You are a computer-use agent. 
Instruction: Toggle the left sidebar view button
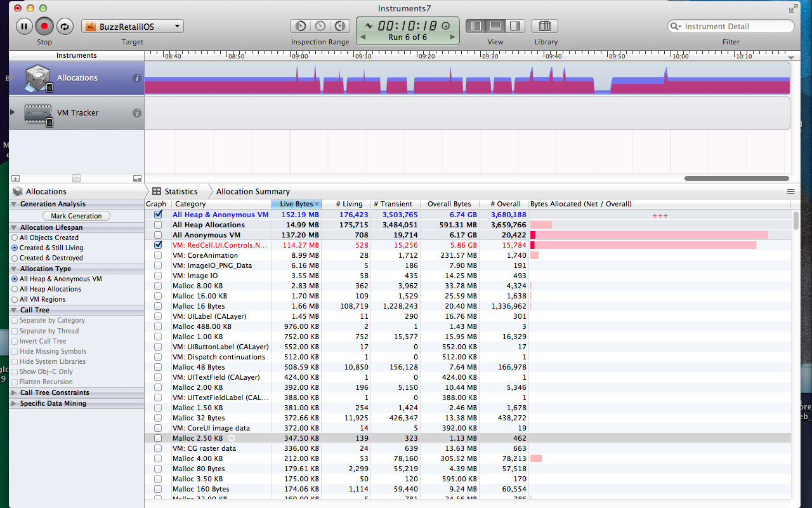click(x=476, y=26)
